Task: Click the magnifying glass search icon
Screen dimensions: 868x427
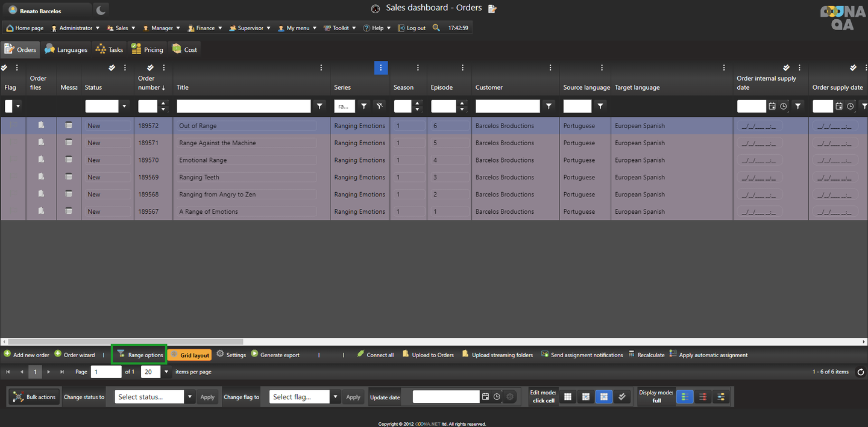Action: click(x=436, y=28)
